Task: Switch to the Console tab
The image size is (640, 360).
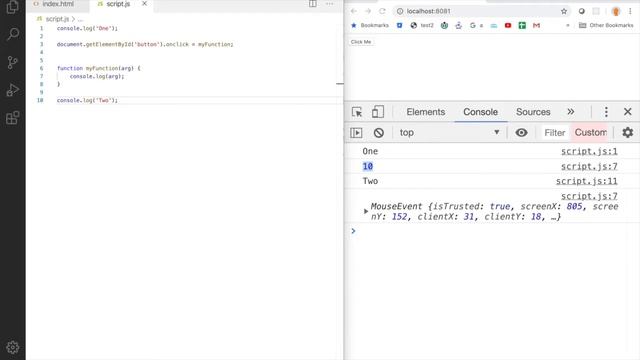Action: (x=480, y=112)
